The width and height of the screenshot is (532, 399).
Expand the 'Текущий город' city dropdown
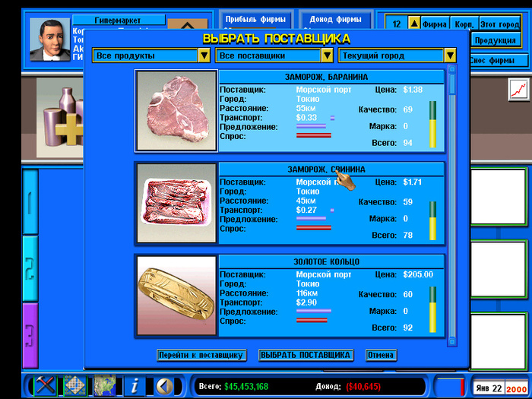[450, 55]
